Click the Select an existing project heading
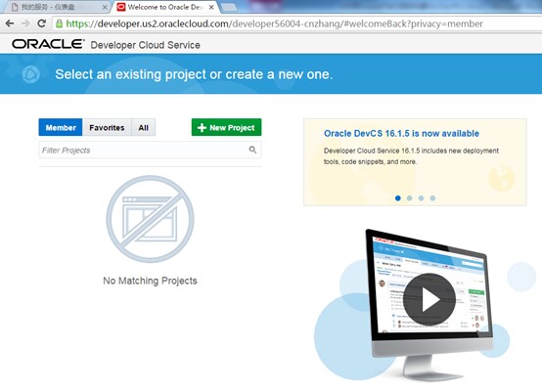 tap(194, 74)
